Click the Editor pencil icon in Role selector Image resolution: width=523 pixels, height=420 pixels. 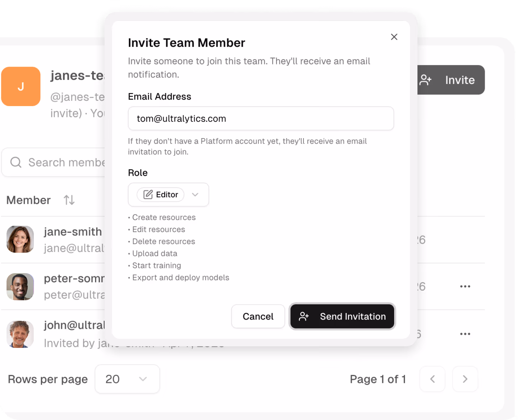pyautogui.click(x=148, y=194)
